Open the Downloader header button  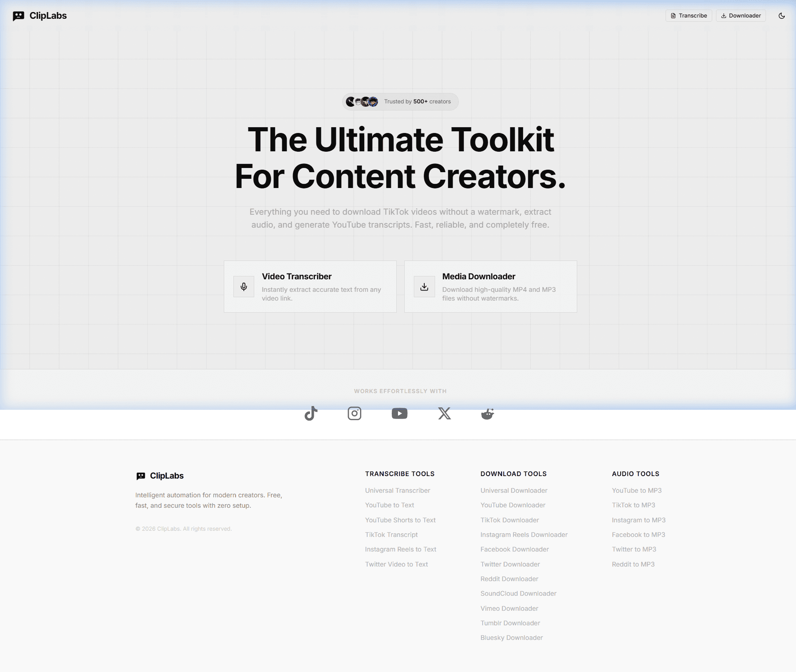pyautogui.click(x=741, y=16)
